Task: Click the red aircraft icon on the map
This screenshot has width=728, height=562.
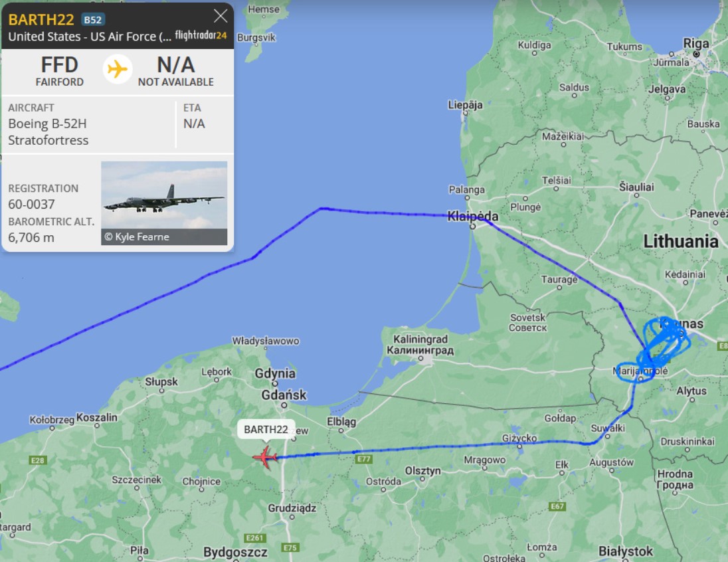Action: click(265, 458)
